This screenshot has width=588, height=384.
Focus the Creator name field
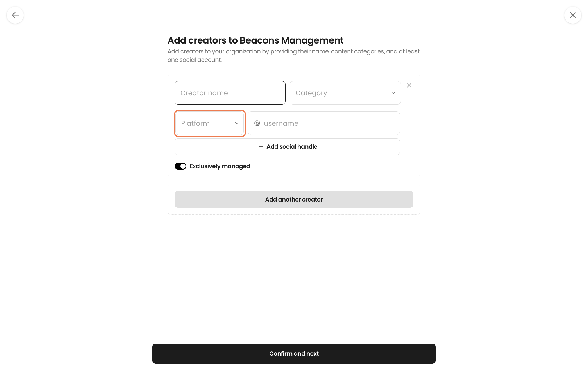(230, 93)
